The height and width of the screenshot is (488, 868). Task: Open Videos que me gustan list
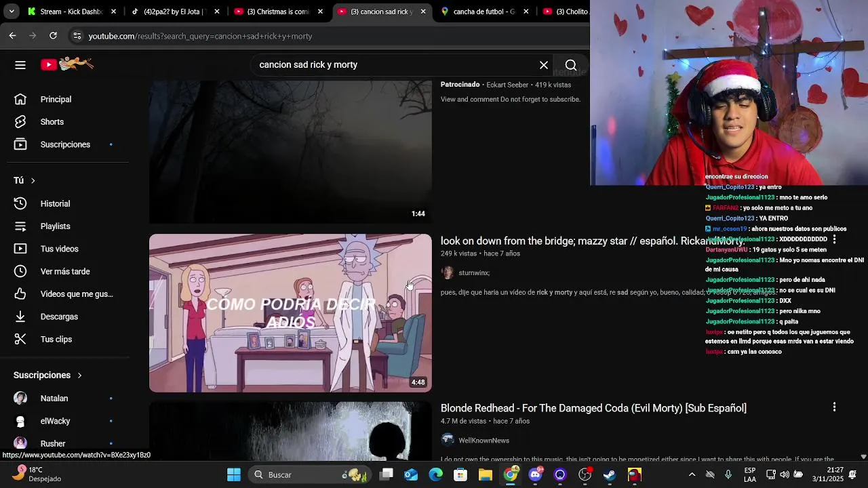tap(68, 294)
